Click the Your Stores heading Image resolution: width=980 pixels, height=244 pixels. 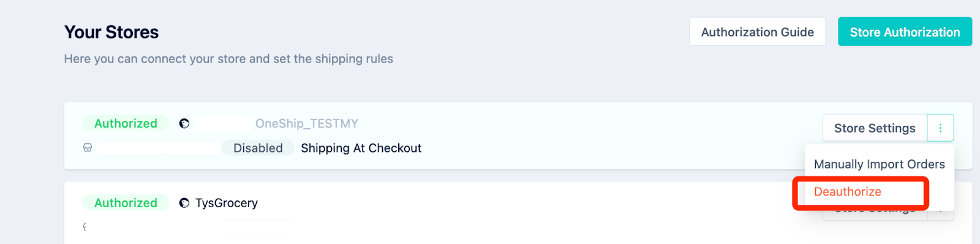pyautogui.click(x=111, y=32)
